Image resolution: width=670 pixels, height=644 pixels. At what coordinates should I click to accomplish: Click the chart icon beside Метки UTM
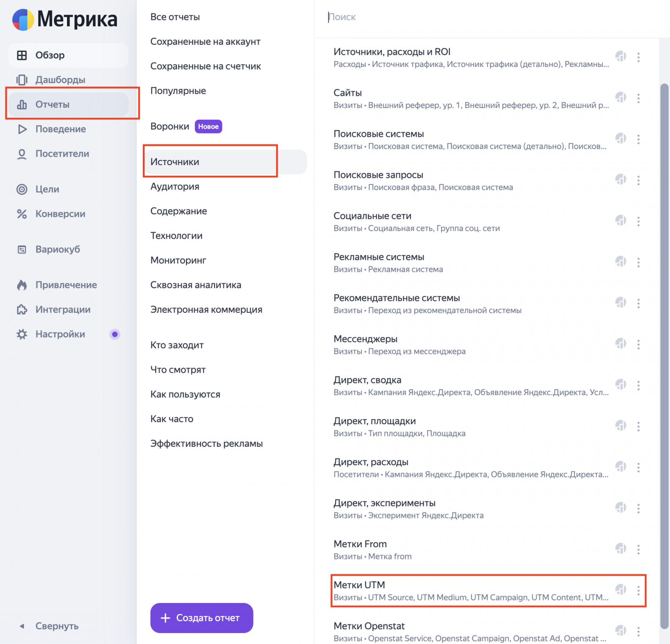tap(621, 590)
